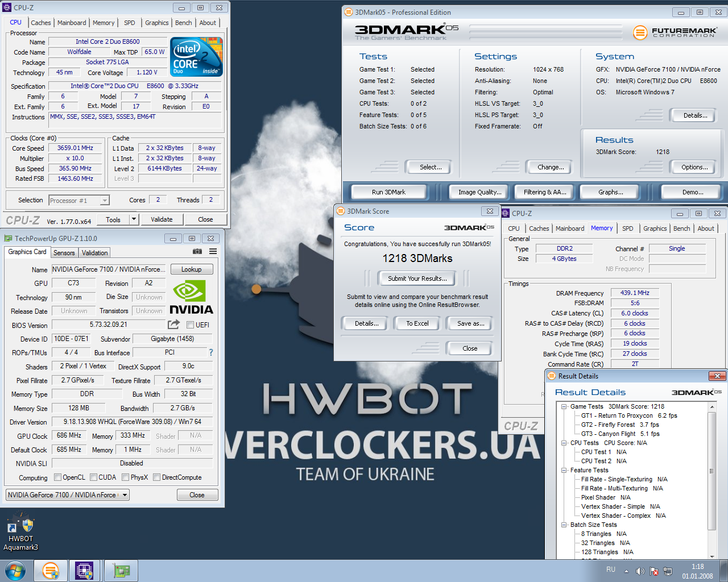Click the Image Quality button
The width and height of the screenshot is (728, 582).
[x=480, y=192]
